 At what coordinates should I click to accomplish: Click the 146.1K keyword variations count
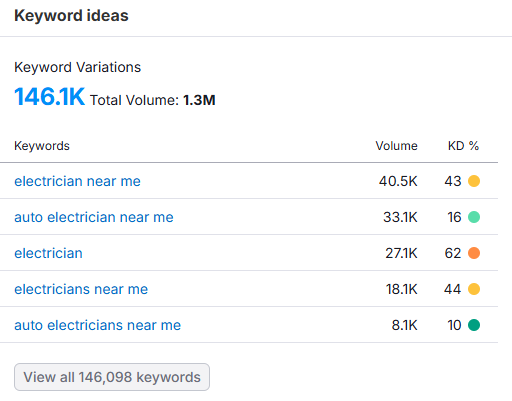click(x=49, y=97)
